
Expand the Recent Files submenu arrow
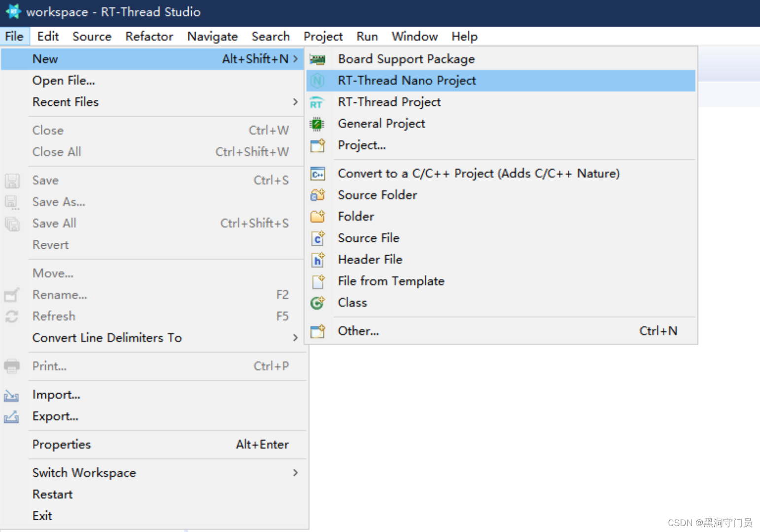pyautogui.click(x=295, y=102)
